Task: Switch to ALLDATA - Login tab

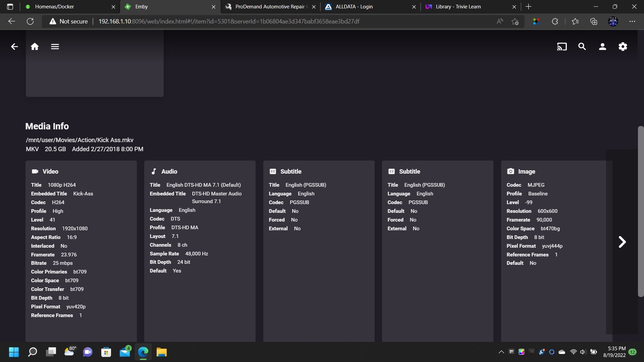Action: point(354,7)
